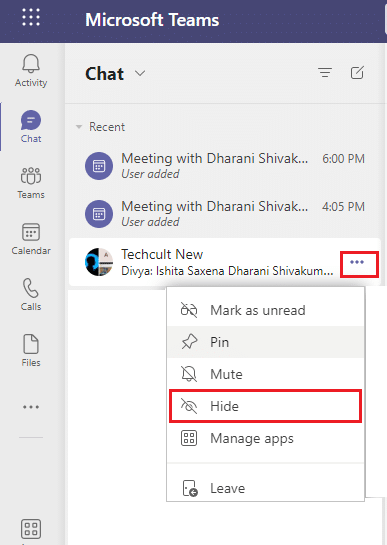
Task: Go to Teams in the sidebar
Action: [31, 183]
